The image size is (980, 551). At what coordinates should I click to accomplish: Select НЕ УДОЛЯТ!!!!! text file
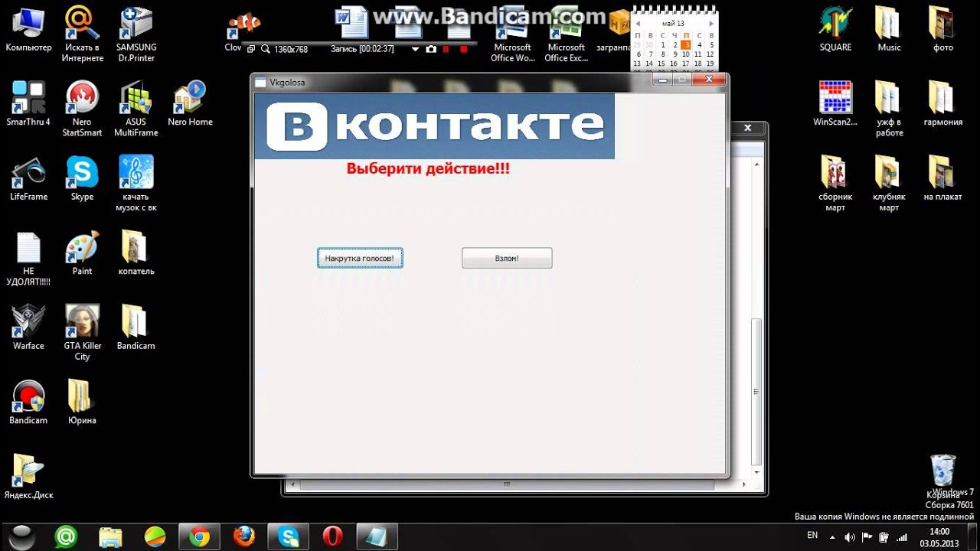click(x=28, y=259)
